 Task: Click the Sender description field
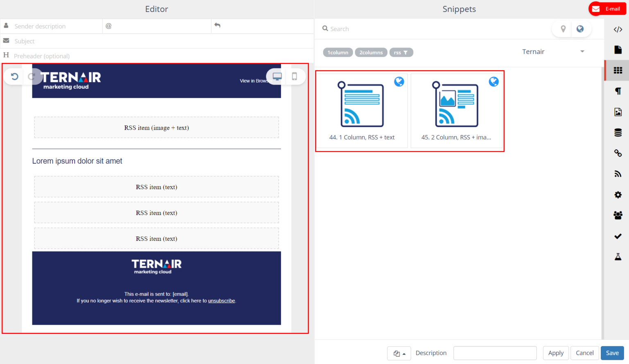pyautogui.click(x=51, y=26)
